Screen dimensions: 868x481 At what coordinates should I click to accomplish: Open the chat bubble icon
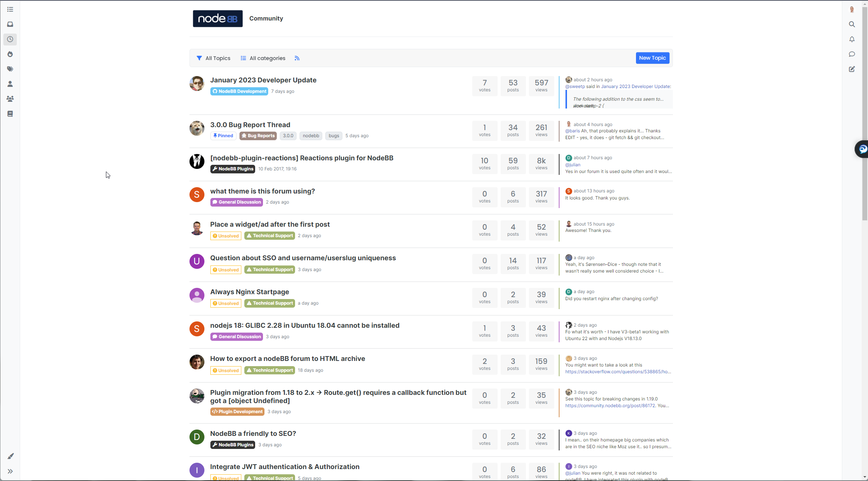[852, 54]
